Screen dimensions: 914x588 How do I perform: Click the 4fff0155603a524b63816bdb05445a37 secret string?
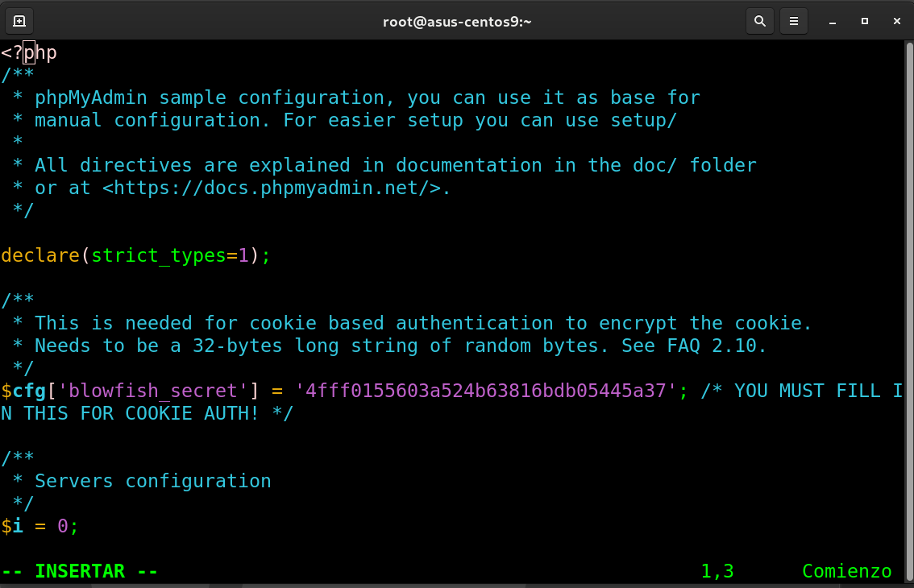(x=486, y=391)
